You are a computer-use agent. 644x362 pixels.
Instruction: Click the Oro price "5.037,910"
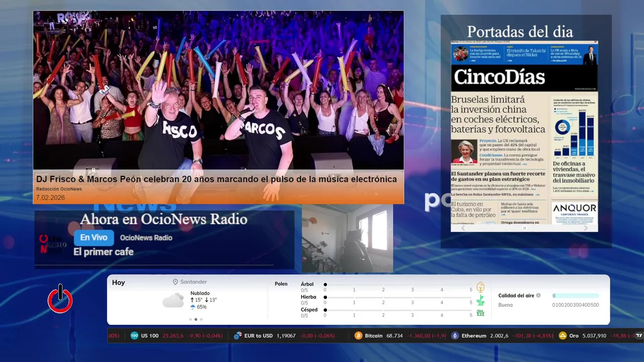point(594,336)
